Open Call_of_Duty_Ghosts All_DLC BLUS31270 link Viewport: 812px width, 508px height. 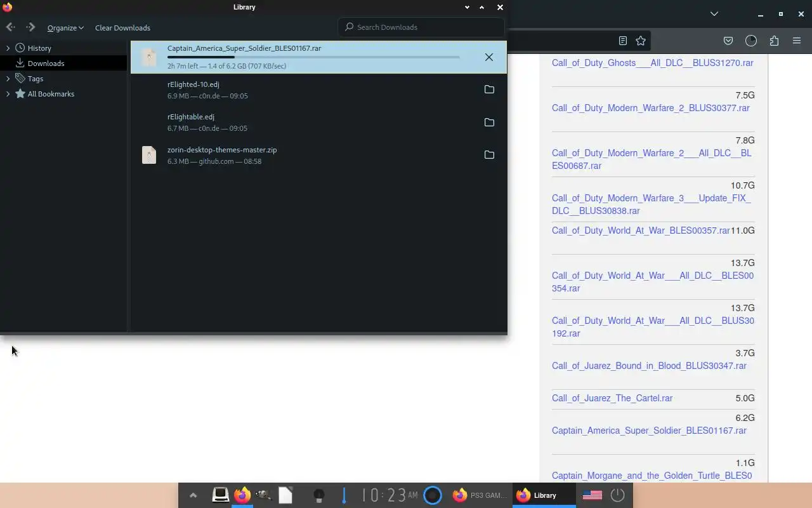653,63
